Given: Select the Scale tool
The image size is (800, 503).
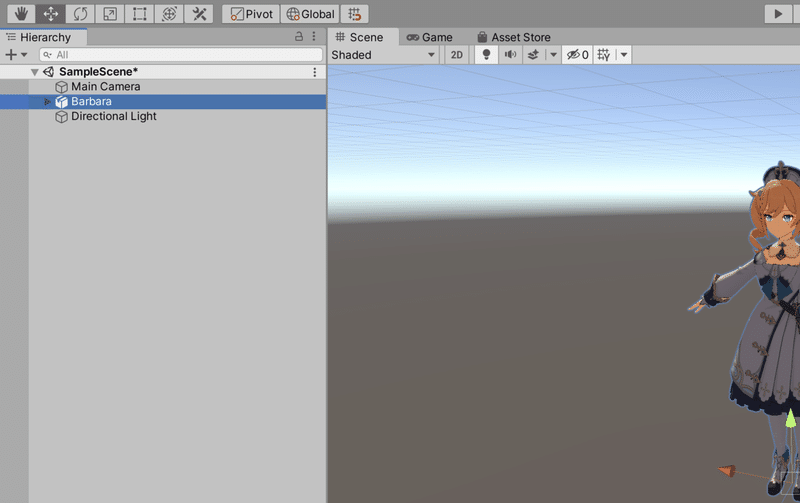Looking at the screenshot, I should click(110, 14).
